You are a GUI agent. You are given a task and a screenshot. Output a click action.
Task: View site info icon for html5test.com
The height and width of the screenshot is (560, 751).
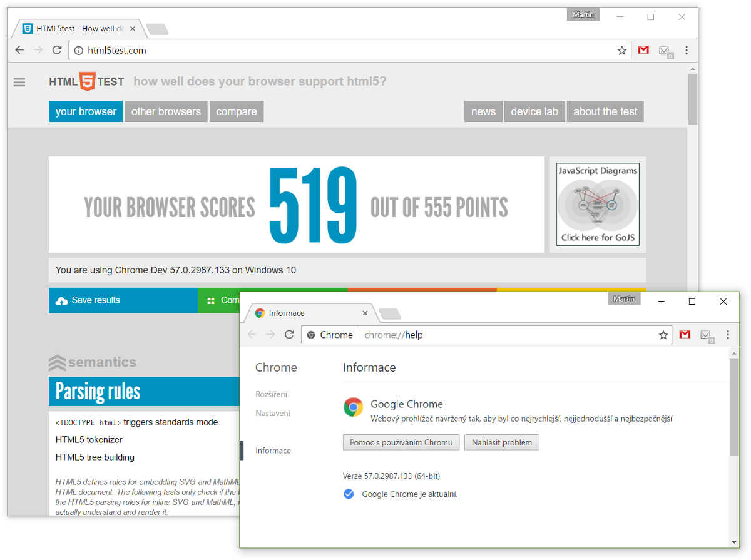[x=79, y=51]
